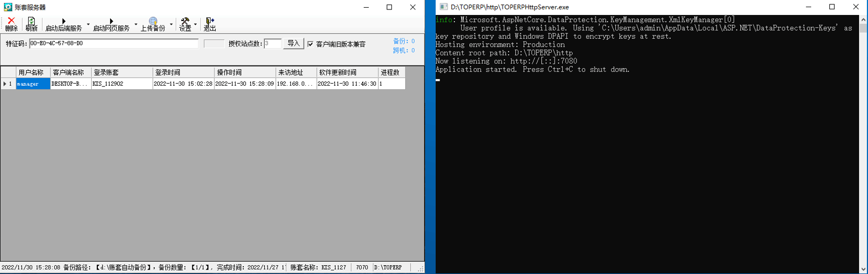Image resolution: width=868 pixels, height=274 pixels.
Task: Click the 刷新 (refresh) toolbar icon
Action: (x=32, y=24)
